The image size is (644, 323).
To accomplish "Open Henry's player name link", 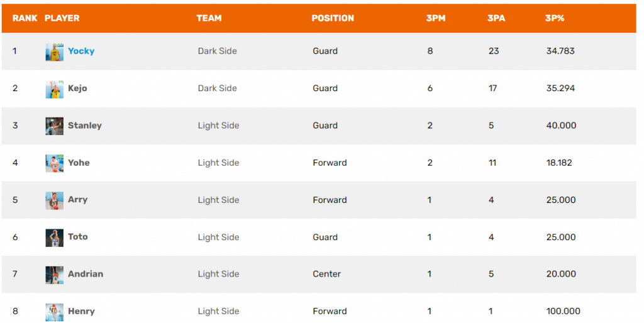I will [x=81, y=311].
